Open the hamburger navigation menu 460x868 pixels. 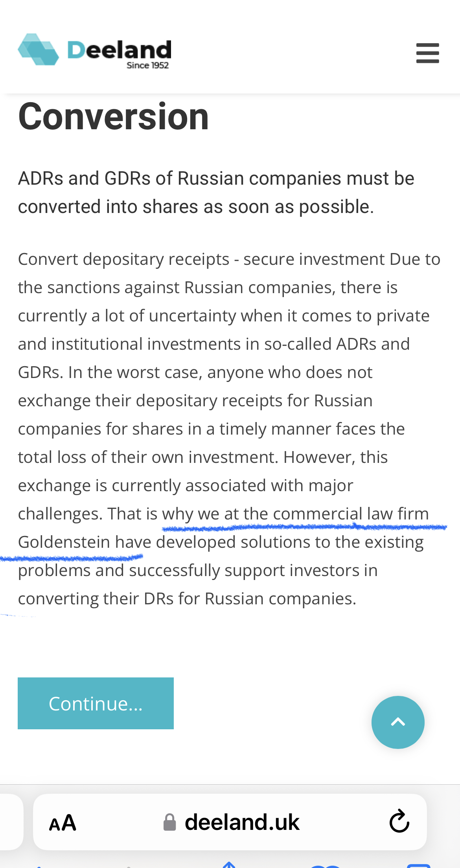click(427, 53)
